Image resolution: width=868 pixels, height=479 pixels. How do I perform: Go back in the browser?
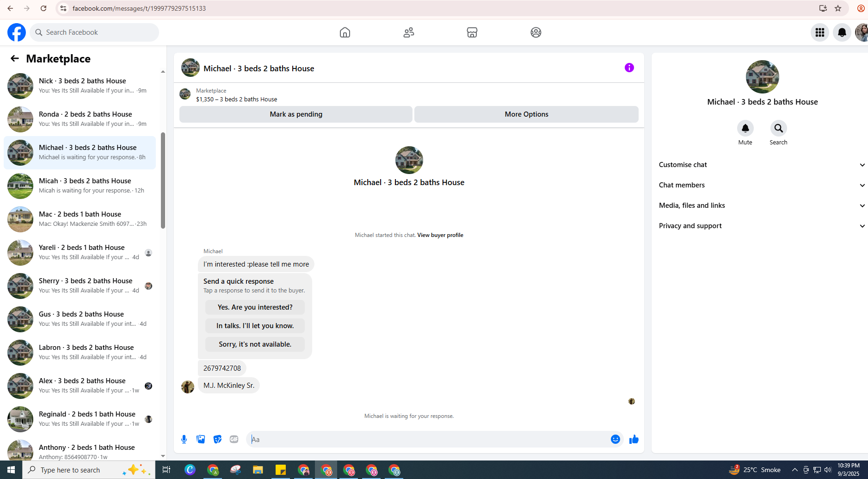(10, 8)
